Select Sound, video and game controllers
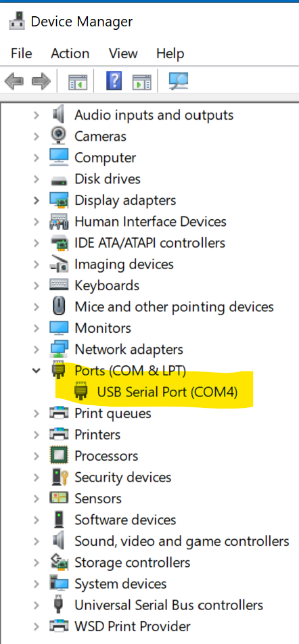The image size is (299, 644). coord(181,541)
